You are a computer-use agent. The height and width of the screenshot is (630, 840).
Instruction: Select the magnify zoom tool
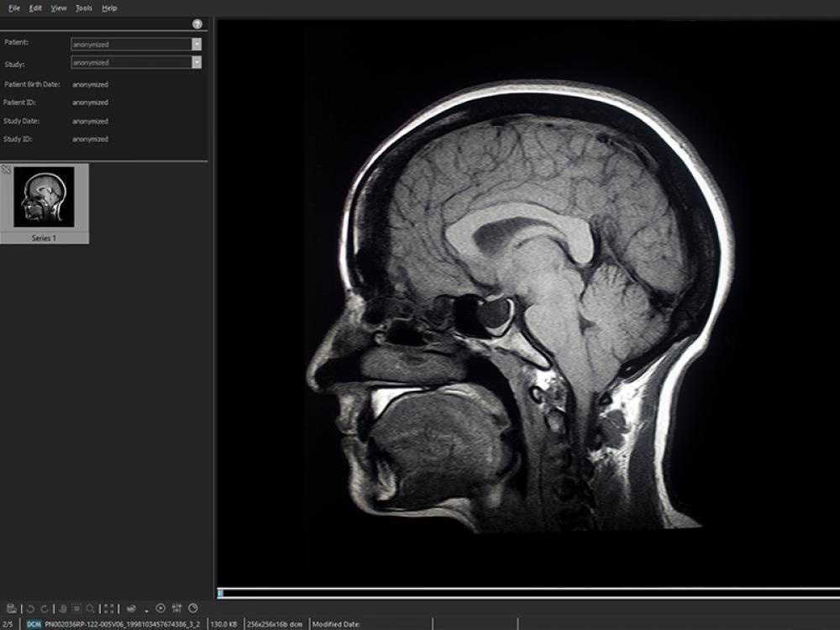pos(90,608)
